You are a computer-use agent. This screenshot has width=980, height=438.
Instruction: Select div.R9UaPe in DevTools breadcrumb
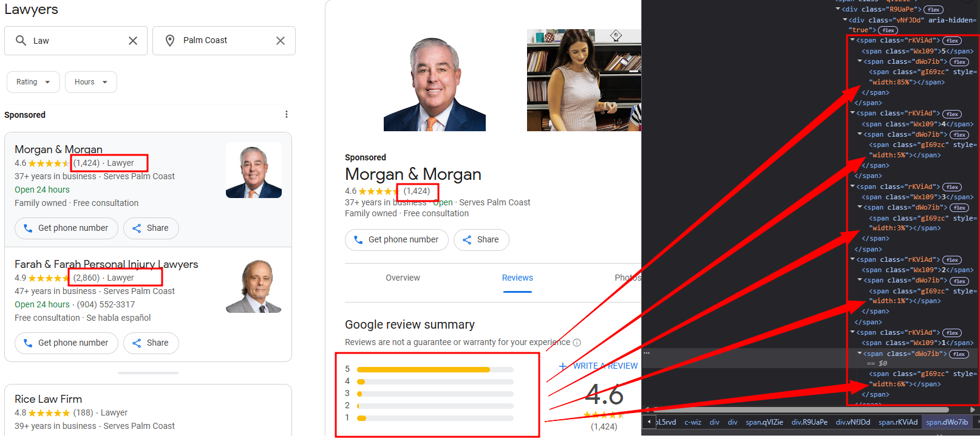pos(809,422)
